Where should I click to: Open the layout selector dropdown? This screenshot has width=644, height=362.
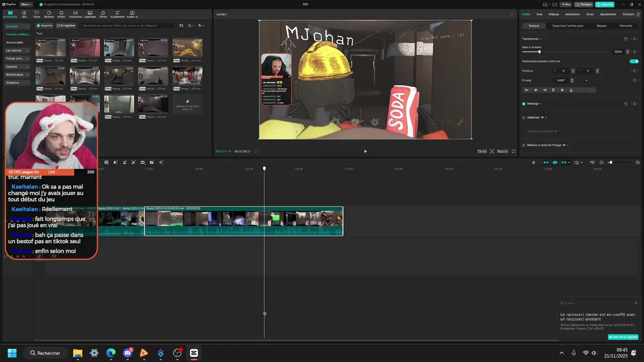pos(547,4)
